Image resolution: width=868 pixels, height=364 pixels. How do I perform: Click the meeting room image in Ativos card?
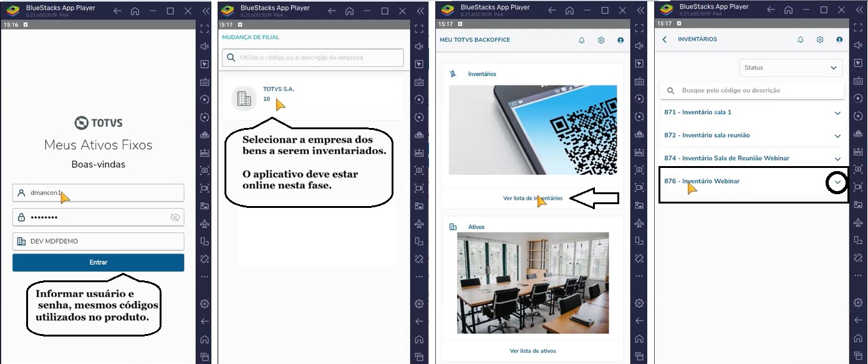click(x=533, y=283)
